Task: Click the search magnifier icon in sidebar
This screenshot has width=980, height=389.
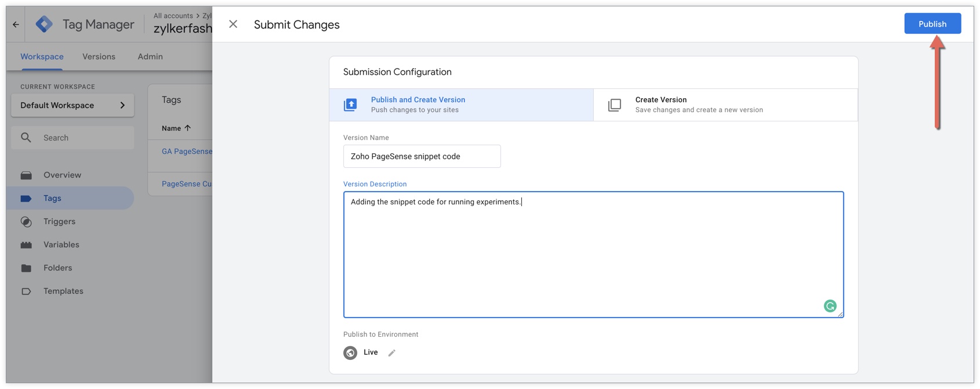Action: tap(26, 138)
